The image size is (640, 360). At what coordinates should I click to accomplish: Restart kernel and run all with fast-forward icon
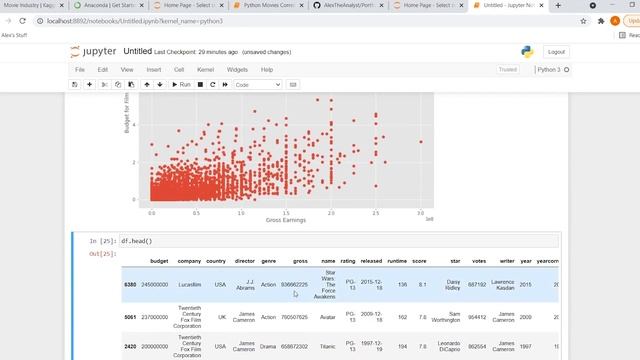[225, 84]
